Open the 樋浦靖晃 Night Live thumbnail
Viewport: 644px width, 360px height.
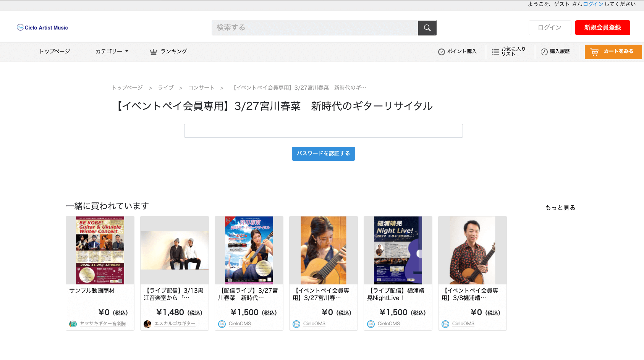[398, 250]
